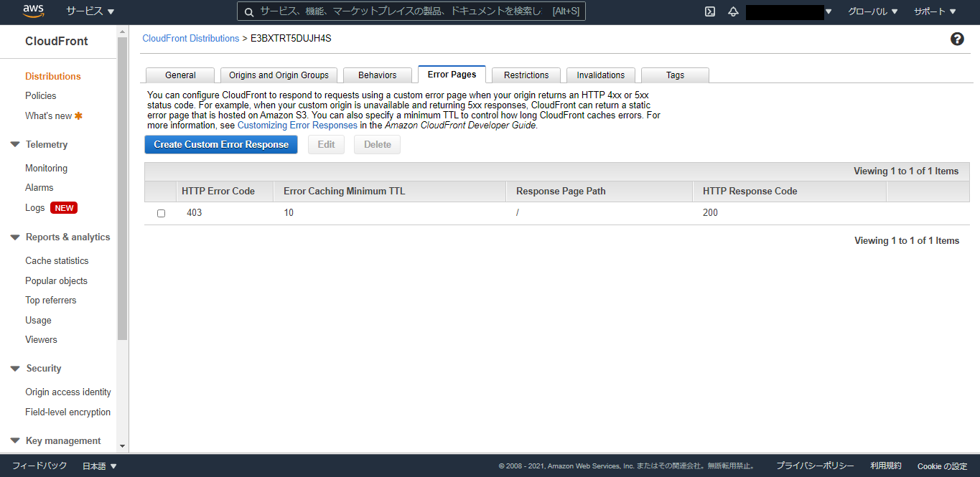
Task: Sort by HTTP Error Code column header
Action: 225,192
